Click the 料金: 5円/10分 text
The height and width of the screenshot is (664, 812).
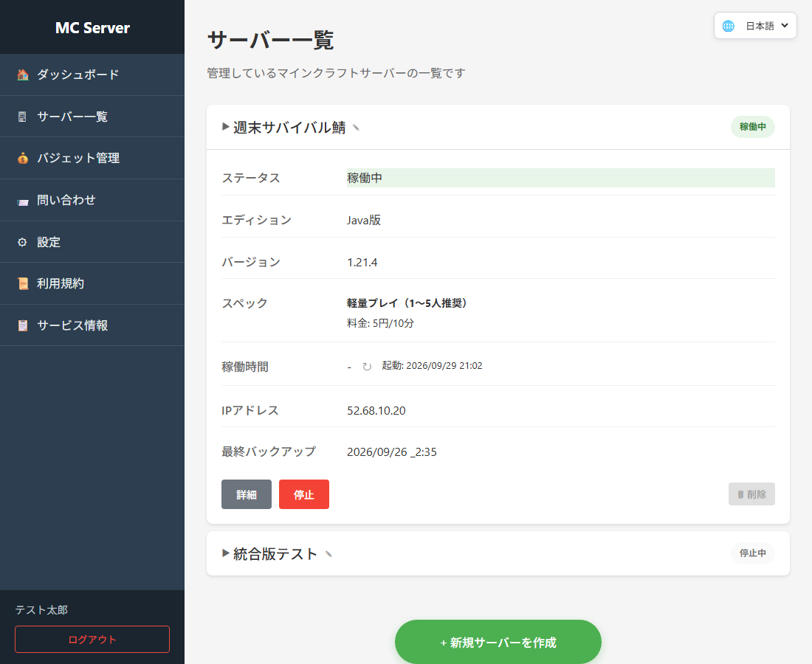click(380, 323)
